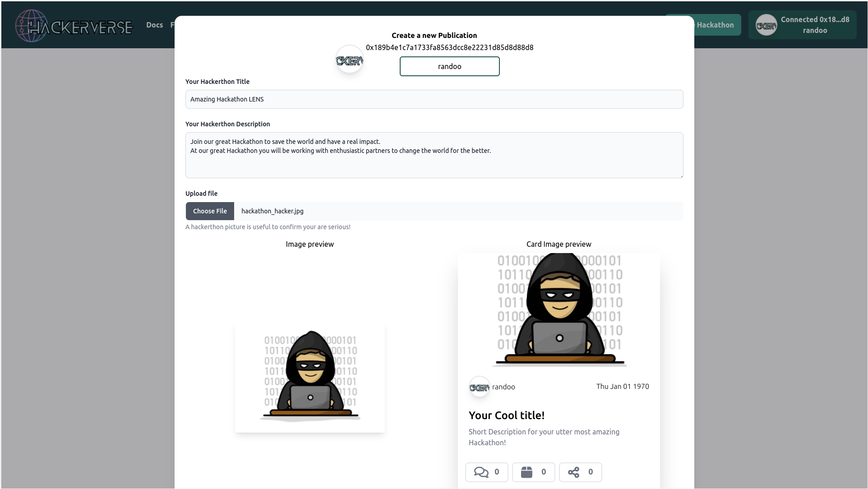The width and height of the screenshot is (868, 489).
Task: Click the wallet avatar in header
Action: [766, 25]
